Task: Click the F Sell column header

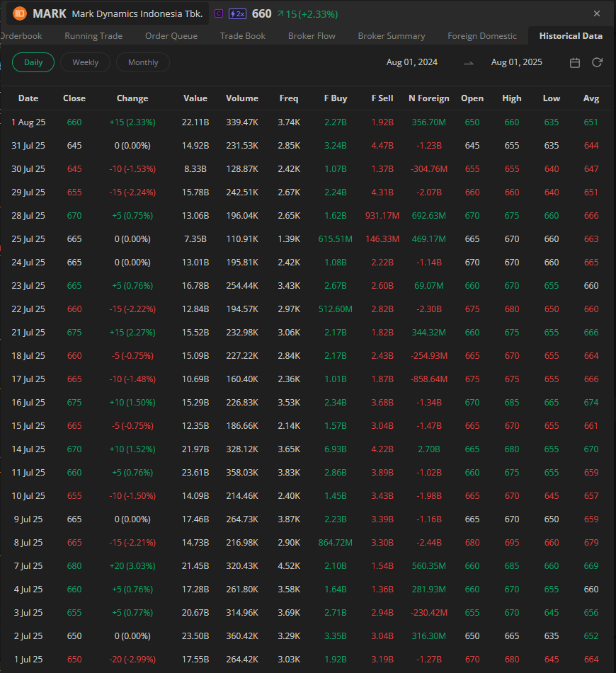Action: [382, 98]
